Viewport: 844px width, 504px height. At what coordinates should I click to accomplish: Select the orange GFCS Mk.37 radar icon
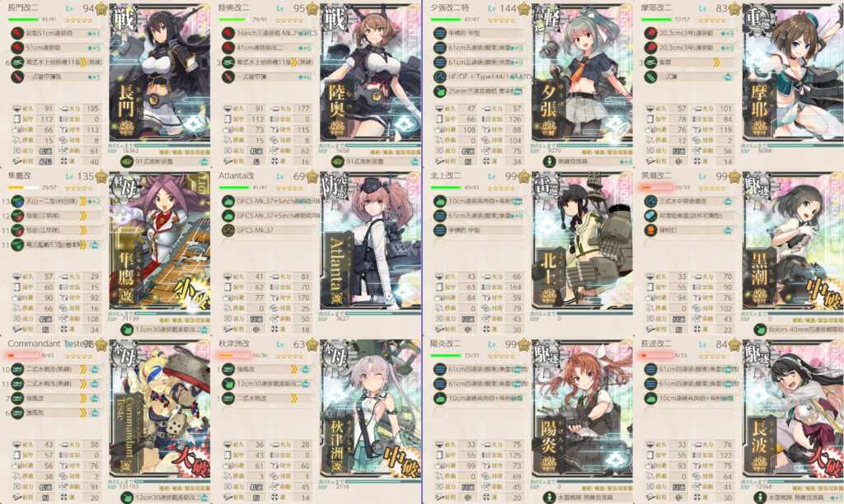(228, 231)
